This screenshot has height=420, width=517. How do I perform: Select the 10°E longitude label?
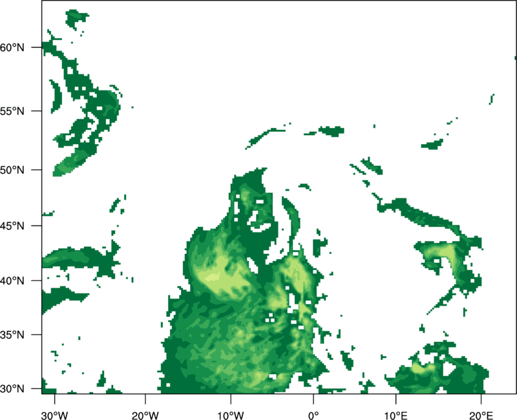coord(396,415)
